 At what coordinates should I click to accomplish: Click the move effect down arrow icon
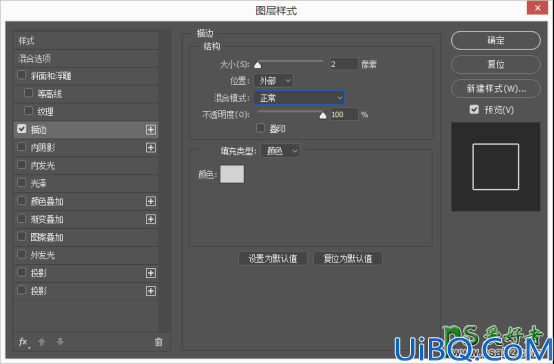(x=60, y=342)
